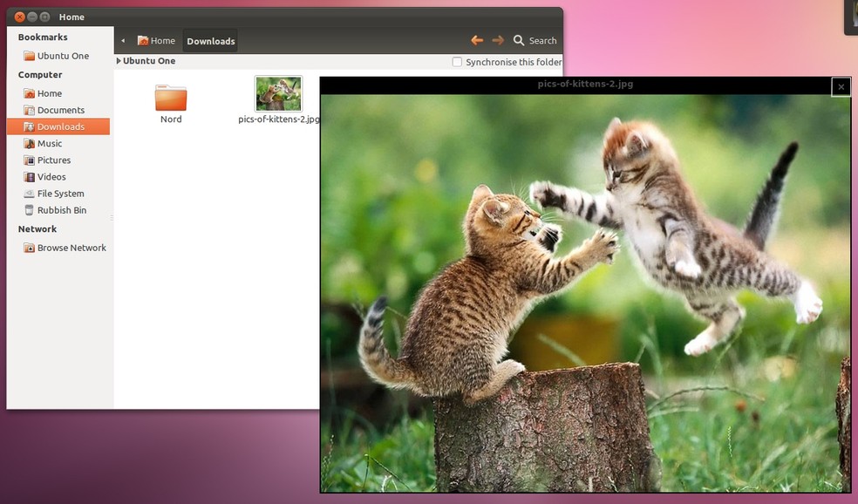Screen dimensions: 858x504
Task: Click the Downloads folder icon in sidebar
Action: click(x=29, y=126)
